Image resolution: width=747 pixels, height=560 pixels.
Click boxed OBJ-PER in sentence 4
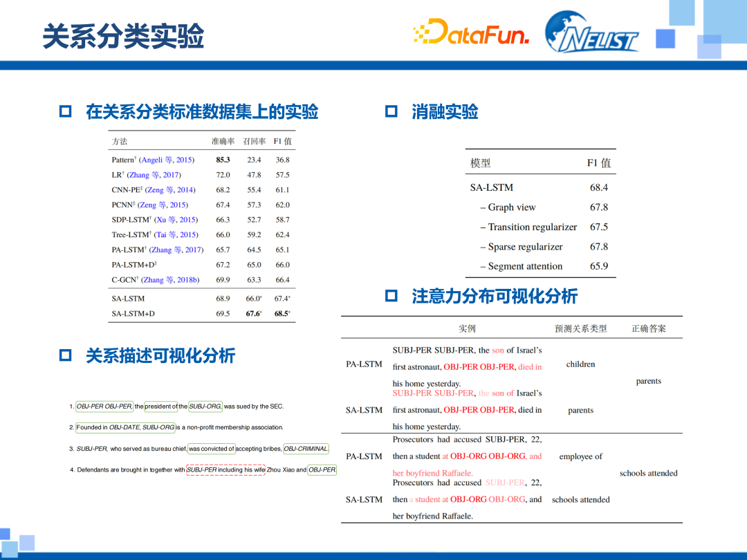pyautogui.click(x=322, y=469)
